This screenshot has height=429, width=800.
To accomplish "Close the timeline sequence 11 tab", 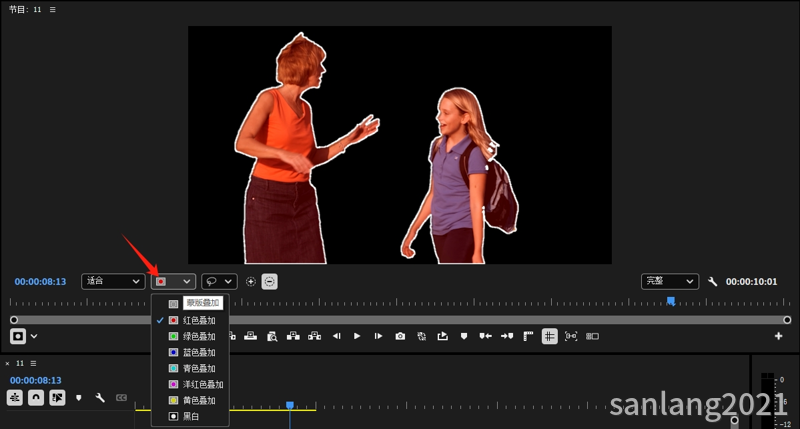I will pyautogui.click(x=7, y=364).
